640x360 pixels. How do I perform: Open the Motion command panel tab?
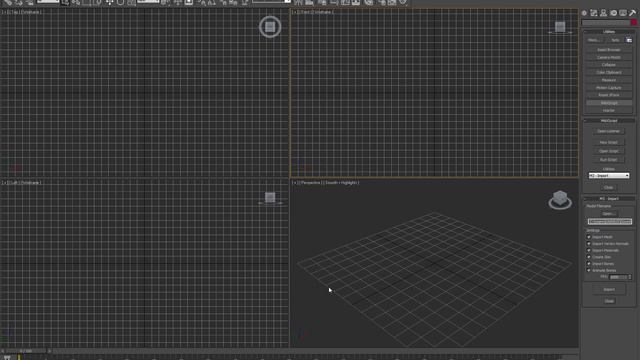(613, 13)
